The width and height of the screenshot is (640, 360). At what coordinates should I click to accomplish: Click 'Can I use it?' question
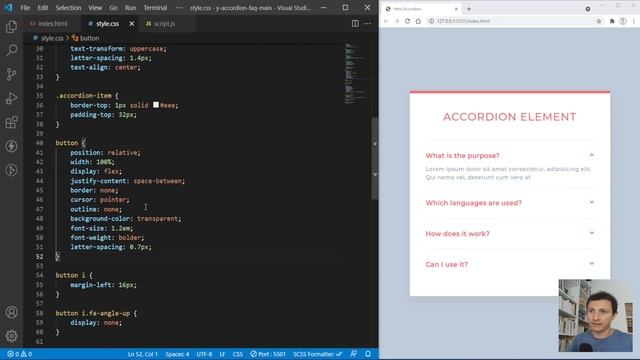tap(447, 264)
